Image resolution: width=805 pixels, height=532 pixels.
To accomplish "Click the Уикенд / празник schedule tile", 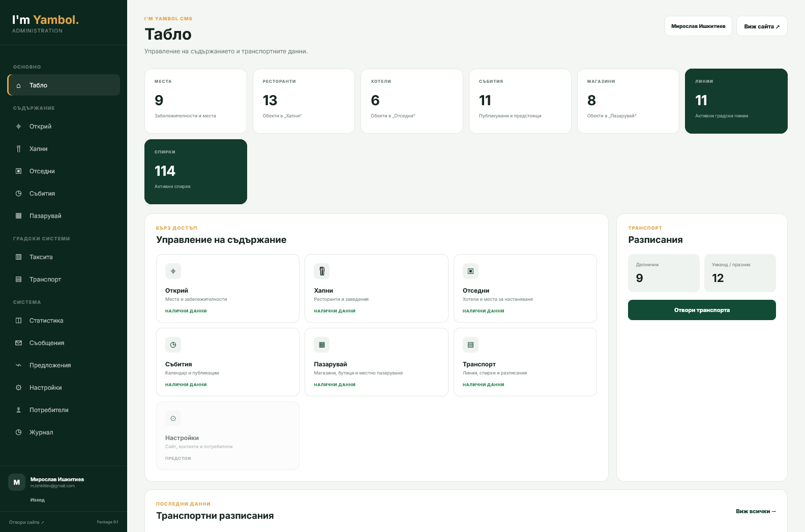I will pos(740,273).
